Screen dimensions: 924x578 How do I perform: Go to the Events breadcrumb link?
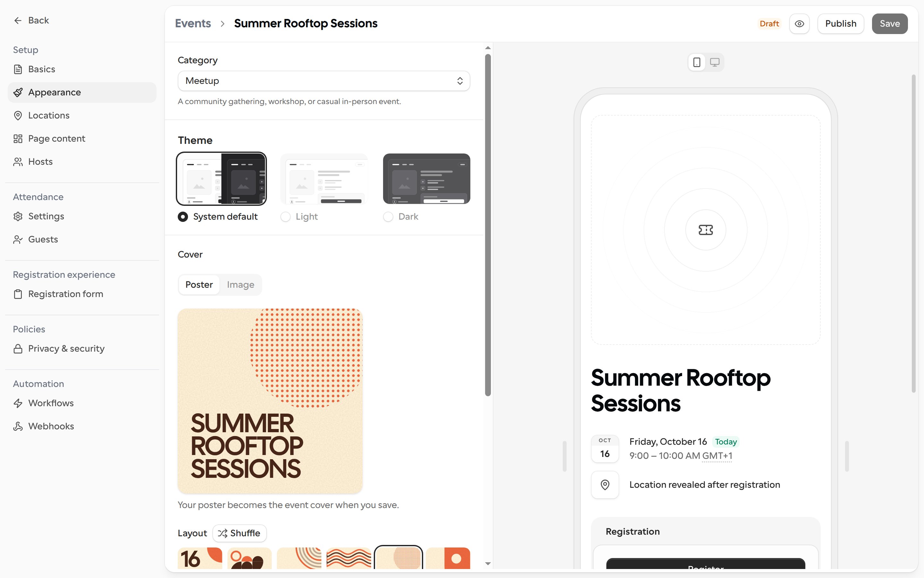pos(193,24)
